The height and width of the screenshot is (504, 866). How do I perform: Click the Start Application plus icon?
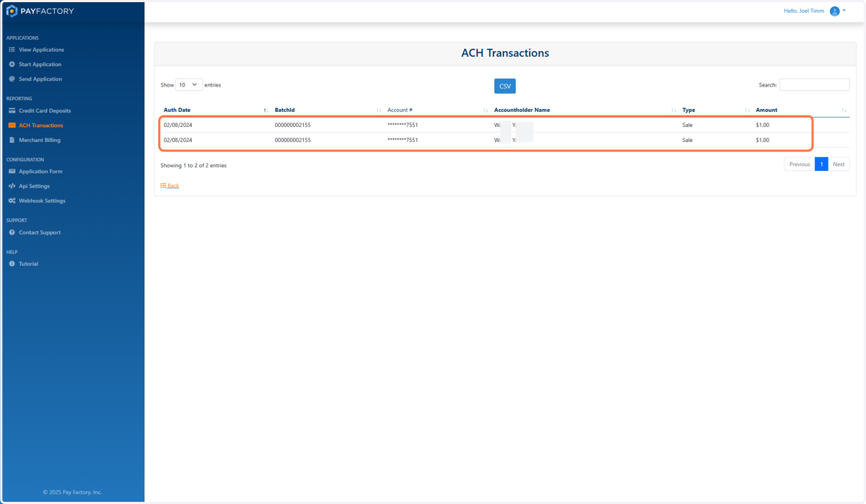pos(12,64)
